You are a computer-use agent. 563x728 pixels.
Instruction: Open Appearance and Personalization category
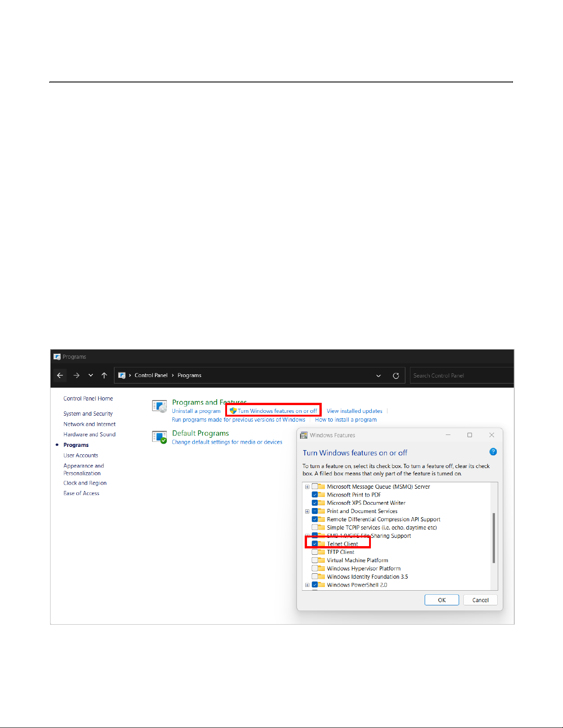click(84, 469)
